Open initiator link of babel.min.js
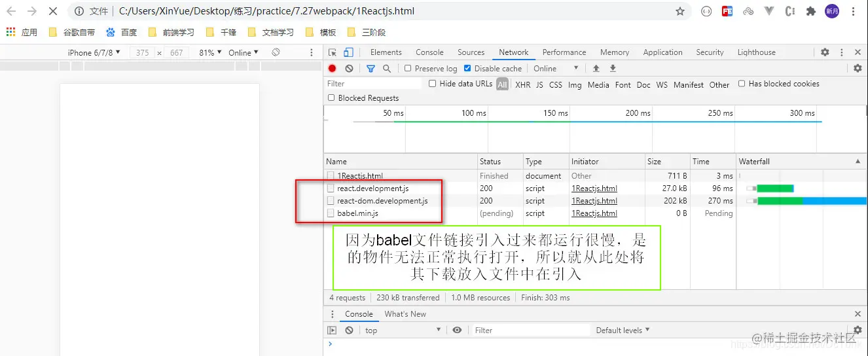The image size is (868, 356). (594, 213)
